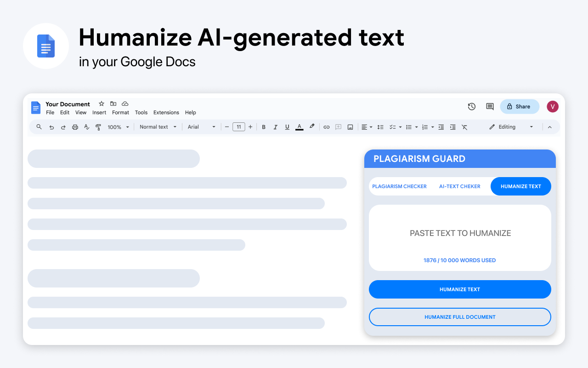Increase font size with plus
588x368 pixels.
click(x=250, y=127)
